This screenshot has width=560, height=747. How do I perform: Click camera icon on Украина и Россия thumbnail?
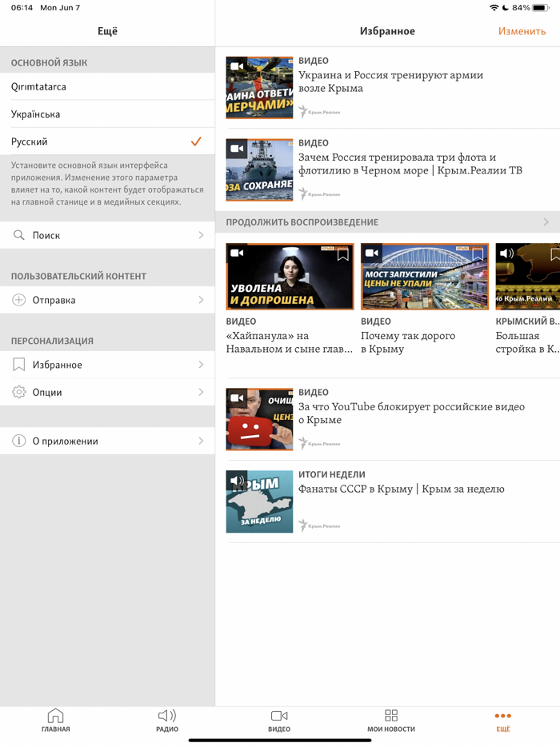pos(237,66)
